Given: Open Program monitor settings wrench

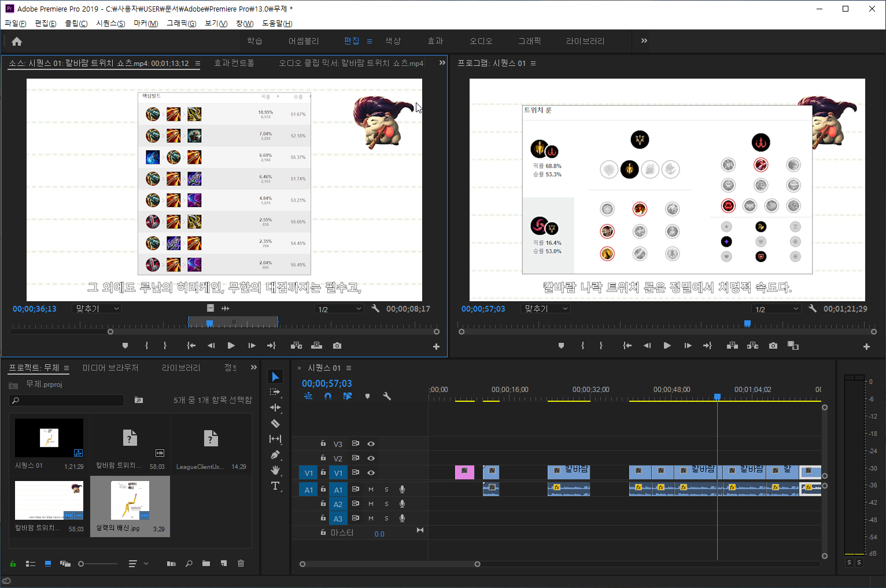Looking at the screenshot, I should [813, 309].
